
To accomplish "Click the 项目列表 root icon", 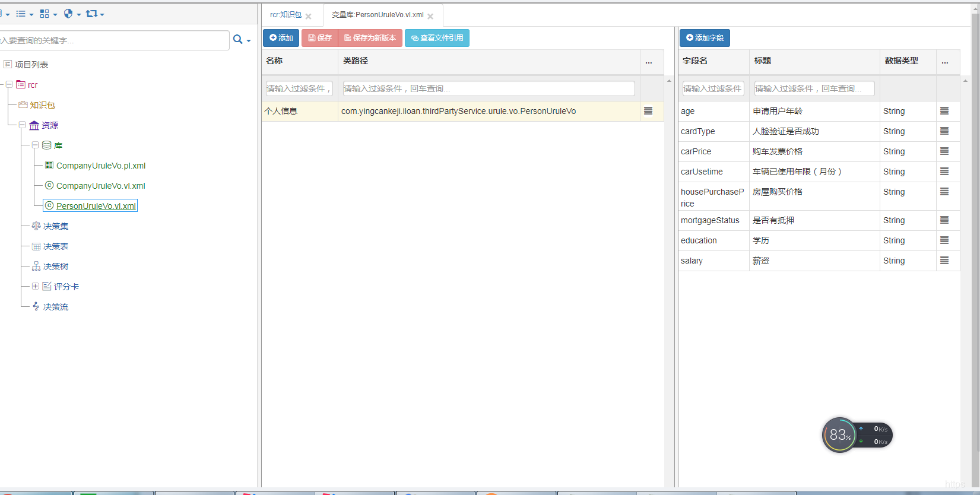I will click(8, 64).
